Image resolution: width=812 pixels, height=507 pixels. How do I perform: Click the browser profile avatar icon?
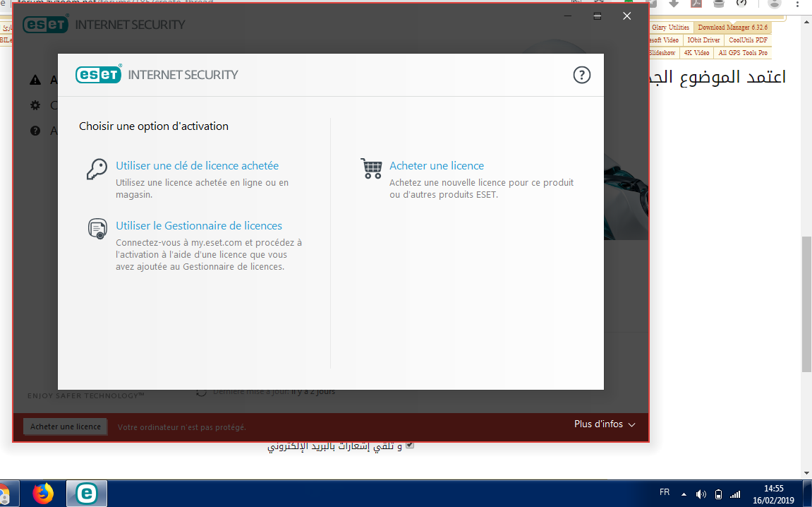(x=774, y=4)
